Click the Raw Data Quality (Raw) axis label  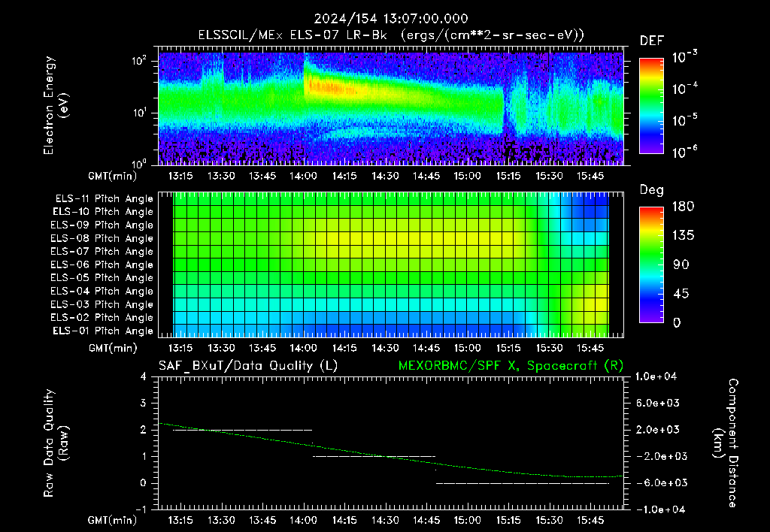click(x=56, y=443)
